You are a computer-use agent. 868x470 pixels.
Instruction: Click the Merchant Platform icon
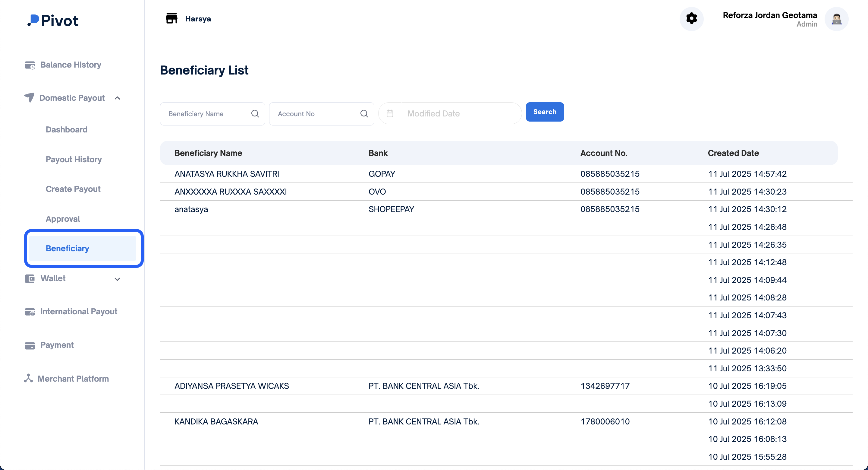tap(29, 378)
